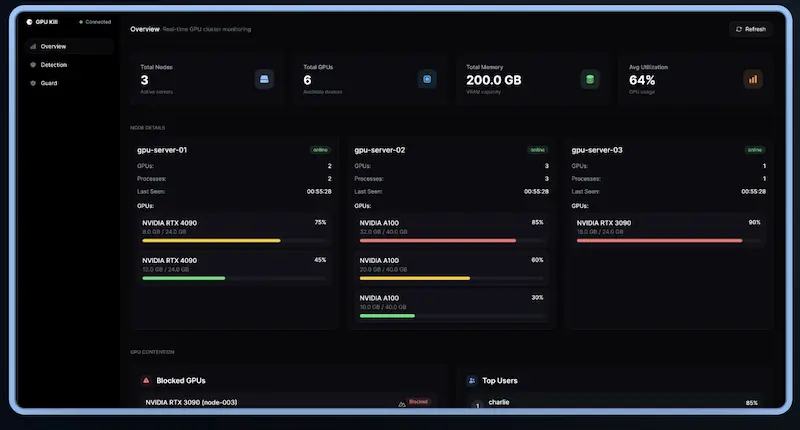Screen dimensions: 800x430
Task: Open the Overview sidebar item
Action: [54, 46]
